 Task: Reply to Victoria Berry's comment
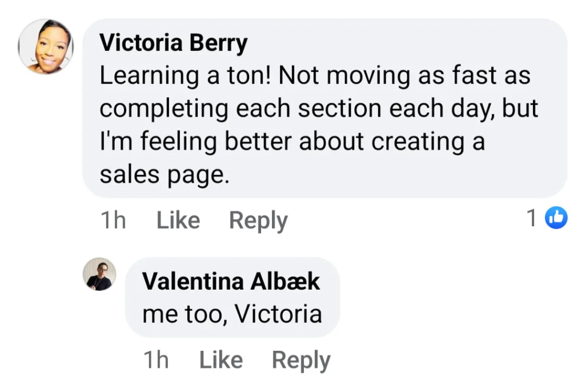[258, 221]
